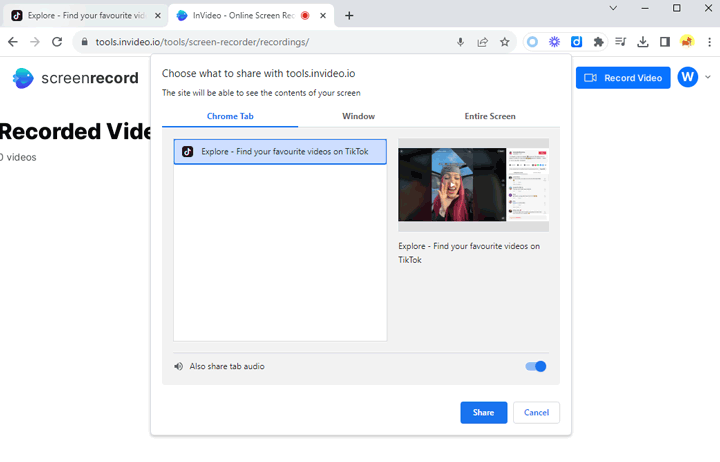
Task: Open the Extensions puzzle piece menu
Action: [x=598, y=42]
